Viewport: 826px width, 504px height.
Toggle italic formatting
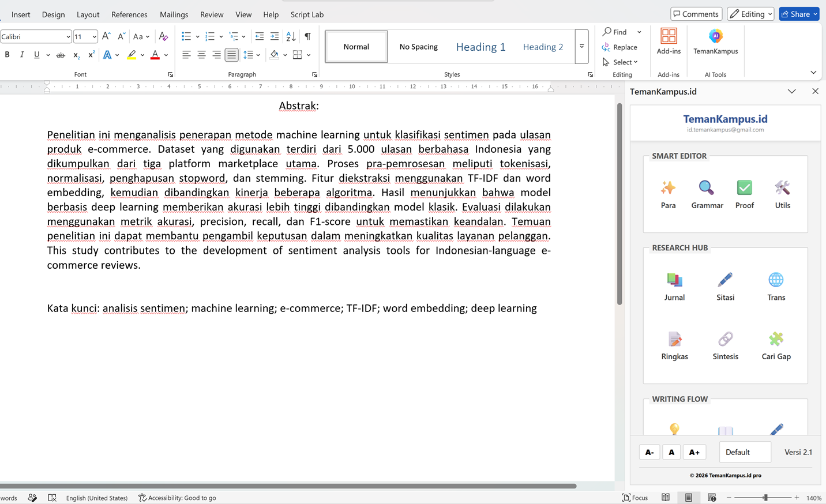22,55
